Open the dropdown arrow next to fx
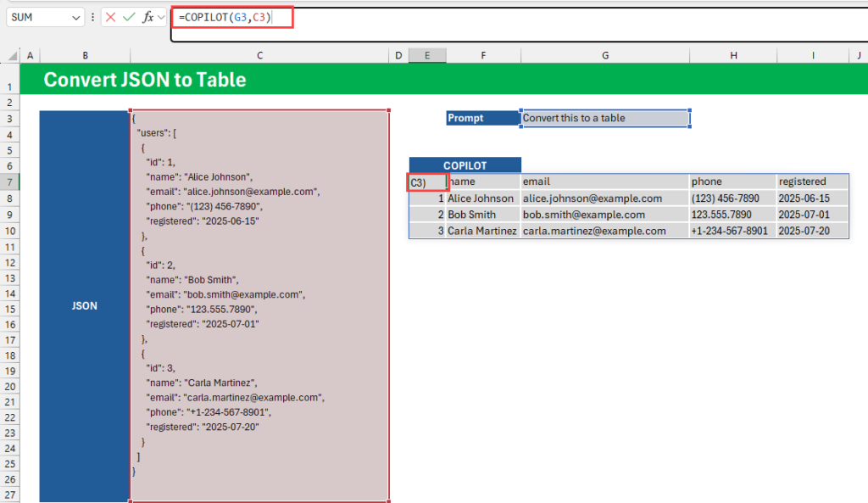The width and height of the screenshot is (868, 503). click(161, 18)
